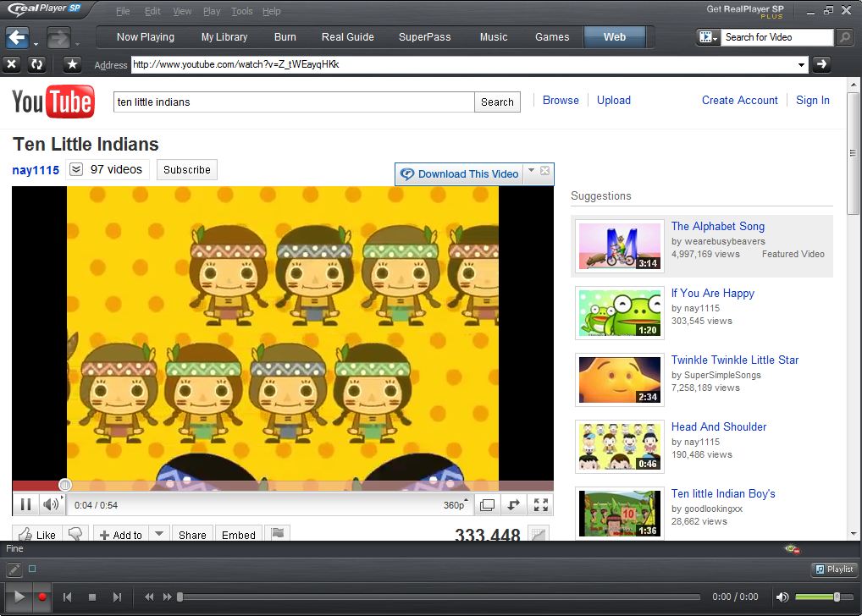Switch YouTube video to large player size
The height and width of the screenshot is (616, 862).
click(x=487, y=505)
